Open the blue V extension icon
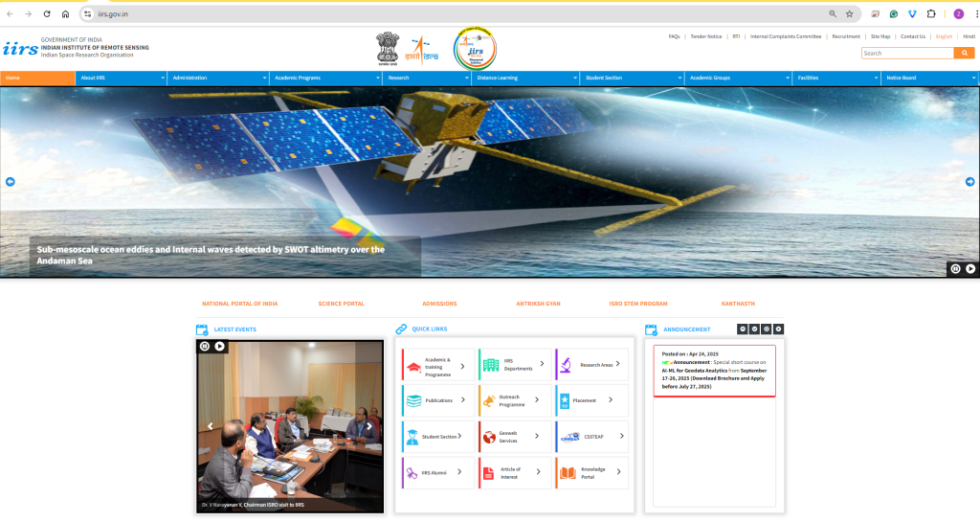 pyautogui.click(x=912, y=13)
